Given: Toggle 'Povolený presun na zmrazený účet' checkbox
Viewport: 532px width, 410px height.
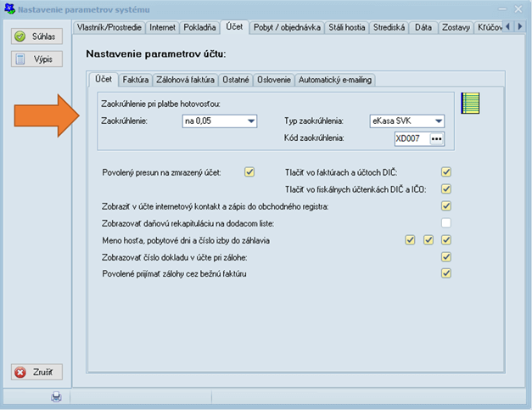Looking at the screenshot, I should click(249, 172).
